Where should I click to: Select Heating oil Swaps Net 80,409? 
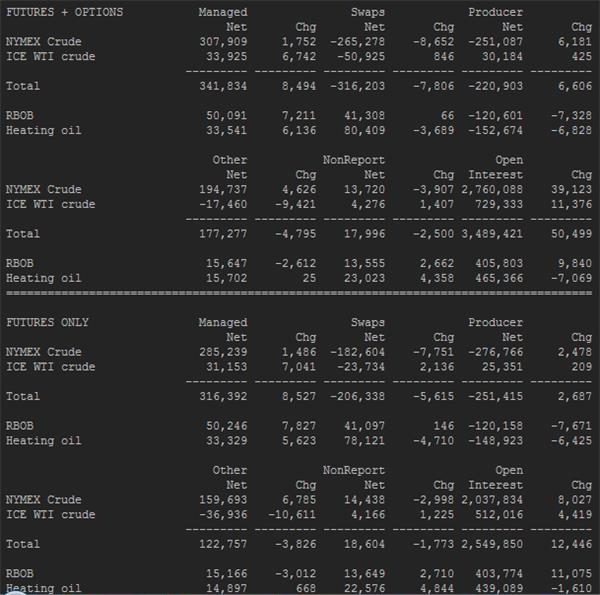(x=364, y=130)
